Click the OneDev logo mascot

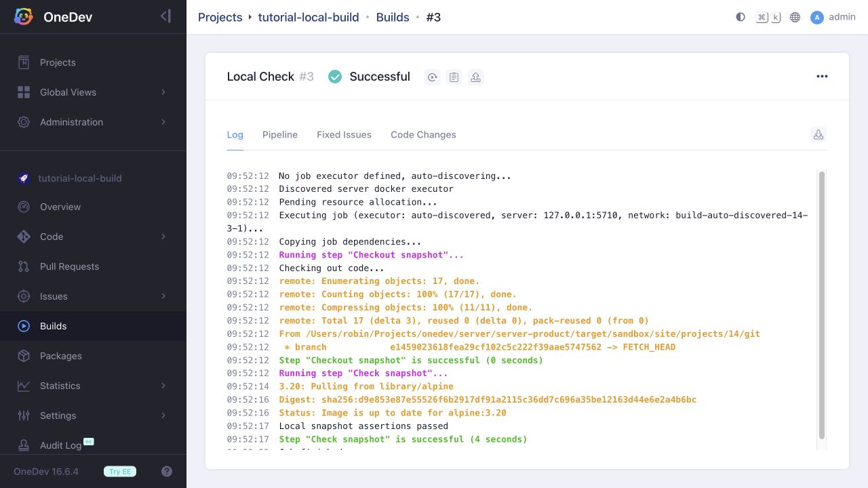pos(24,17)
